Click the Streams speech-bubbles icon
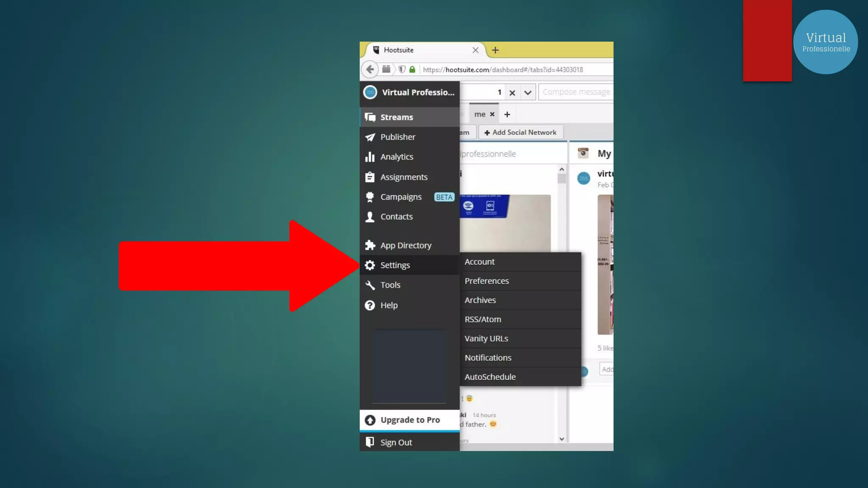This screenshot has width=868, height=488. 370,117
